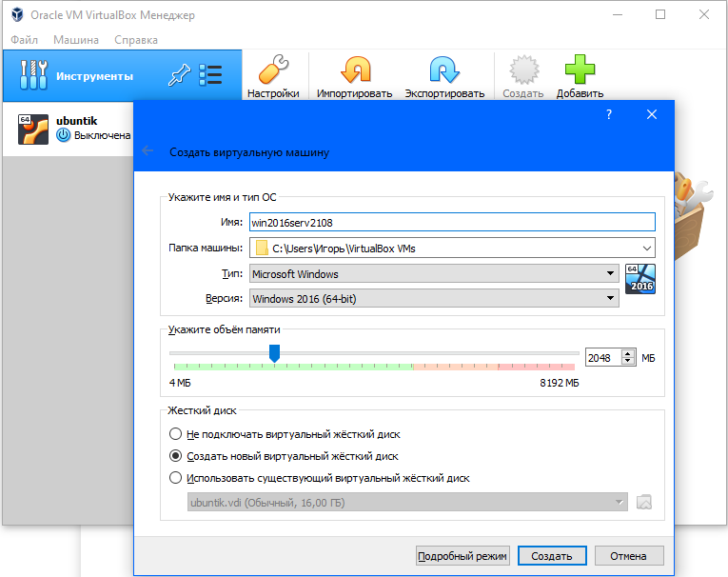Click the Инструменты label

click(95, 76)
